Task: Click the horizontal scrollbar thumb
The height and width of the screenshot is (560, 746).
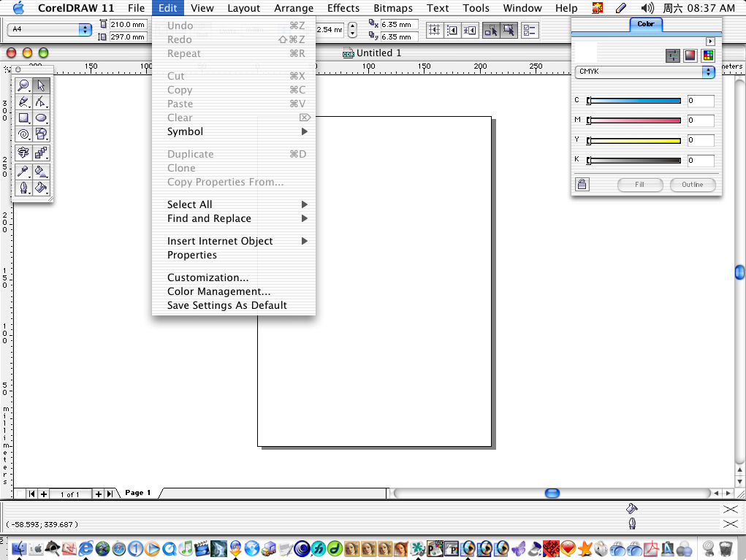Action: click(x=552, y=493)
